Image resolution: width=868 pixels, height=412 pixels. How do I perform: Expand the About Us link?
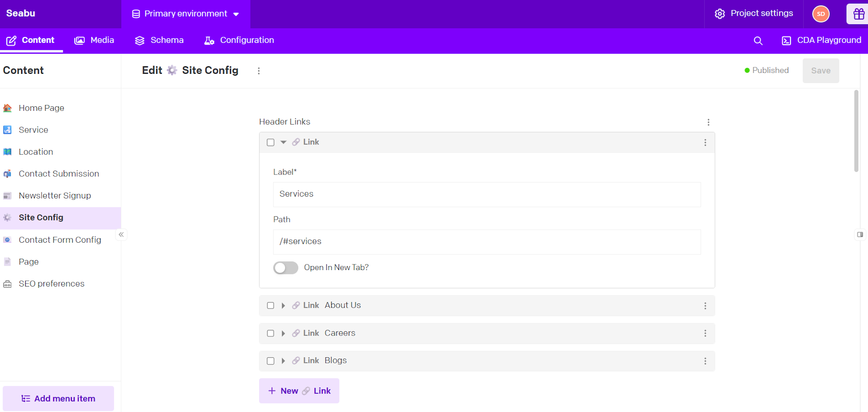point(283,306)
